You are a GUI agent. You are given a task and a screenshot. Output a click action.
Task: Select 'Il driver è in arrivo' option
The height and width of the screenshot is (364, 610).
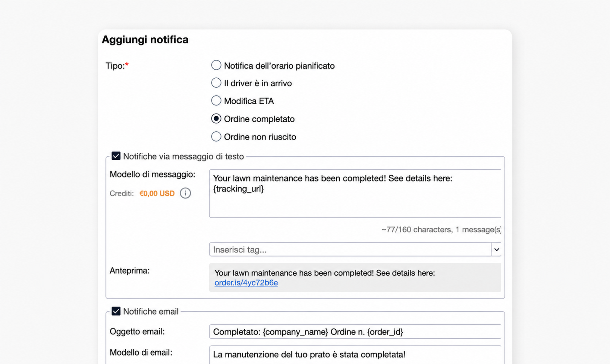click(216, 83)
